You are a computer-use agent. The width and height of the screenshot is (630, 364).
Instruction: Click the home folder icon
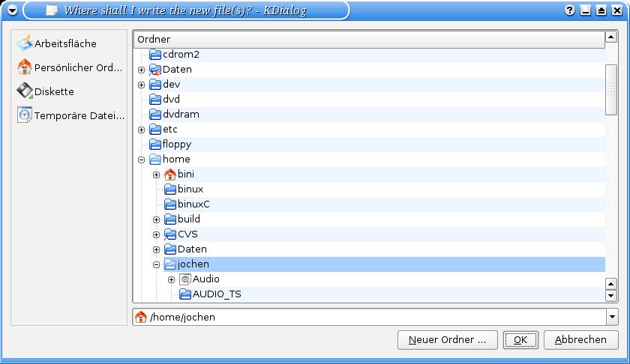pos(155,160)
